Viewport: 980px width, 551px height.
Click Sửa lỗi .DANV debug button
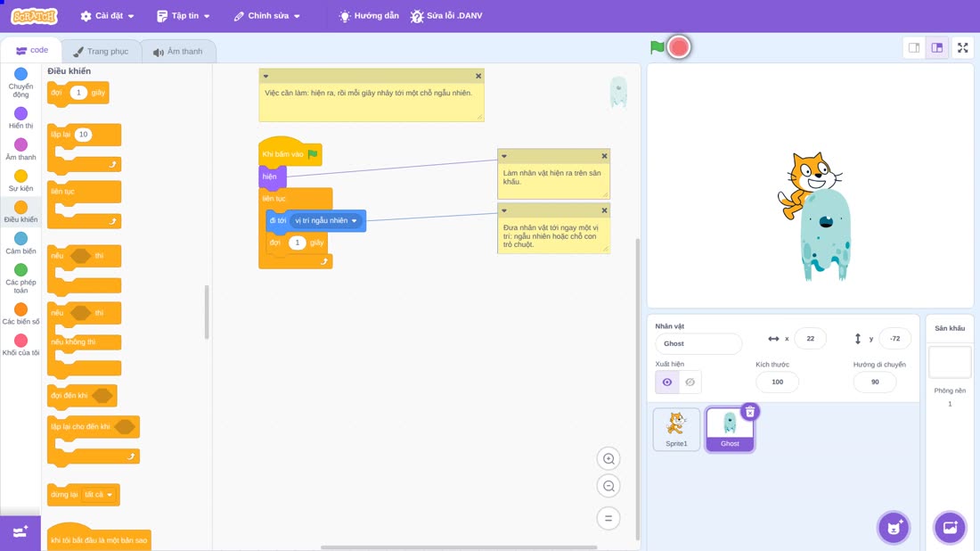(x=446, y=16)
